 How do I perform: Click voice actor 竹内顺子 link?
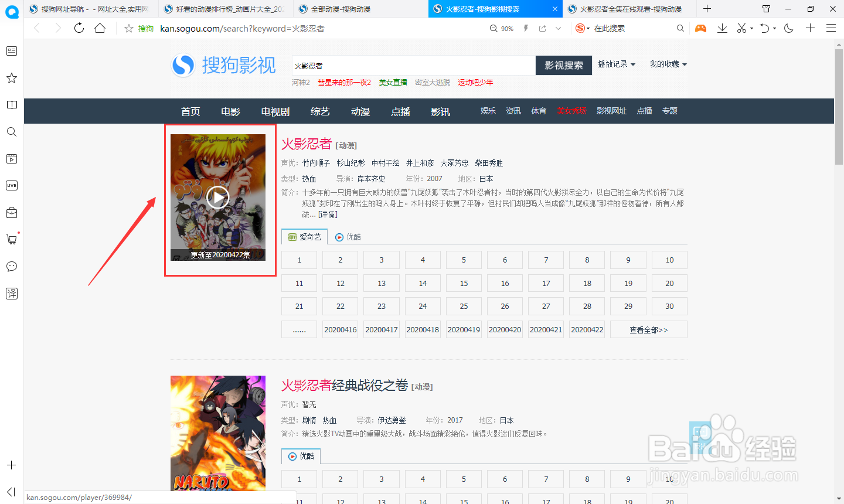click(x=316, y=163)
